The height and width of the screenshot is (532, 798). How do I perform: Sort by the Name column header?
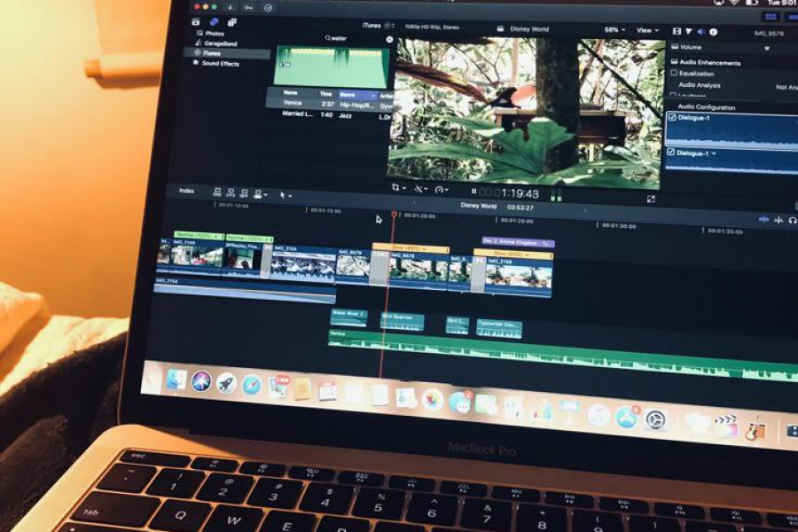[x=290, y=92]
